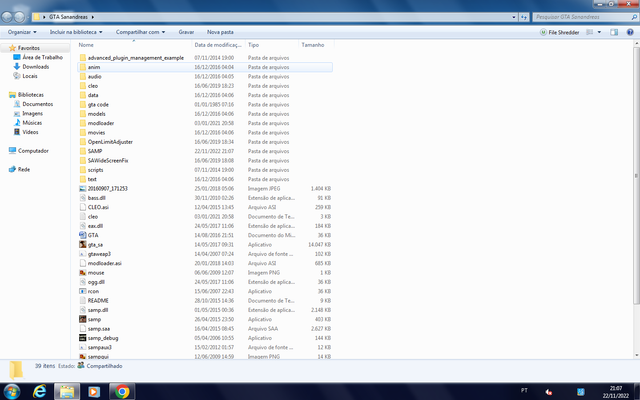Change the view mode button
The image size is (640, 400).
(589, 32)
